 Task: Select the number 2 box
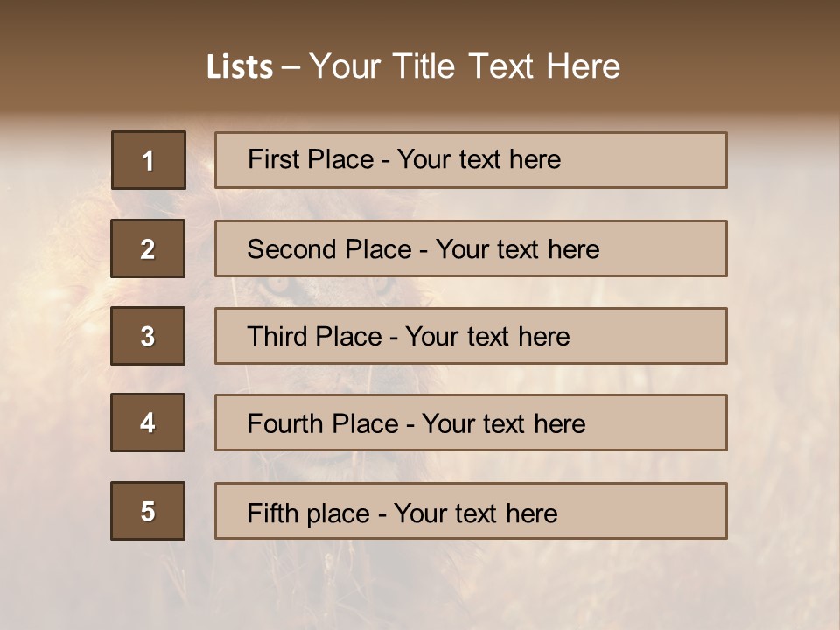[x=148, y=248]
